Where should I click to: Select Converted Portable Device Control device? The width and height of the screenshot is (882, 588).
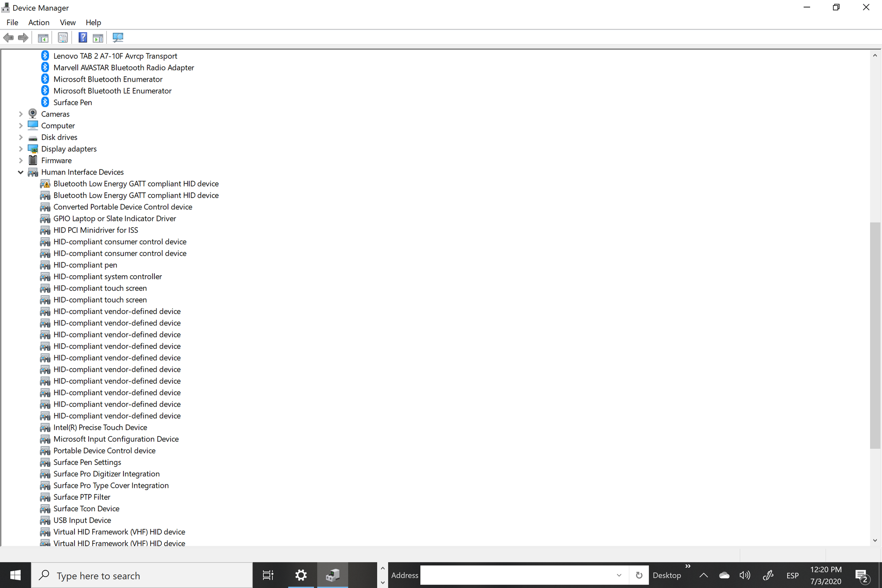123,207
